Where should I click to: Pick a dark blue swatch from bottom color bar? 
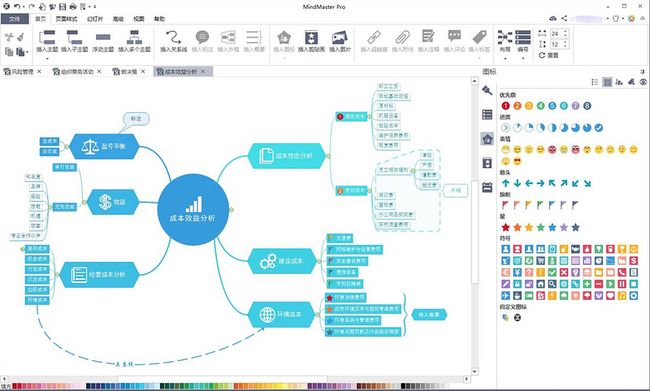click(92, 386)
